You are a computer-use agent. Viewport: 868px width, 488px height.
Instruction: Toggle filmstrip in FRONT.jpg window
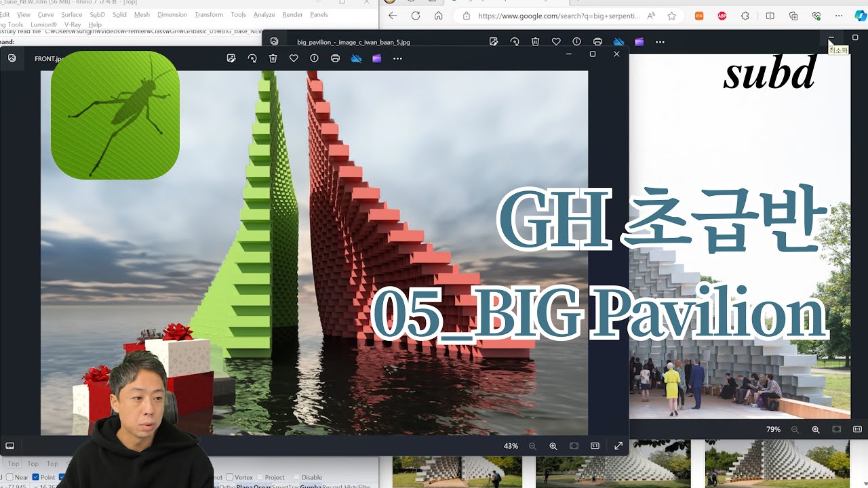(x=10, y=446)
